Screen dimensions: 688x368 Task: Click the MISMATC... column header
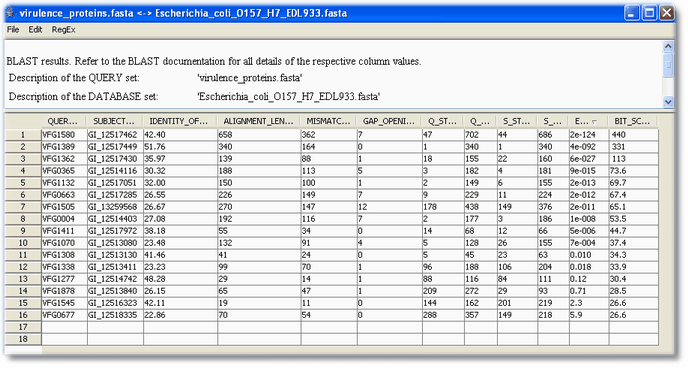tap(328, 121)
